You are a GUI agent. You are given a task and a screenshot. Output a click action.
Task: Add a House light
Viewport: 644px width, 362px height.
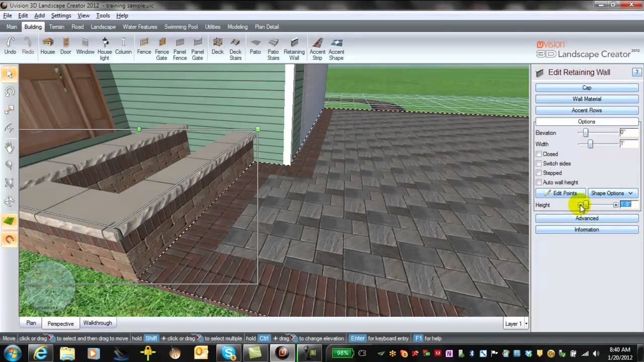click(105, 48)
